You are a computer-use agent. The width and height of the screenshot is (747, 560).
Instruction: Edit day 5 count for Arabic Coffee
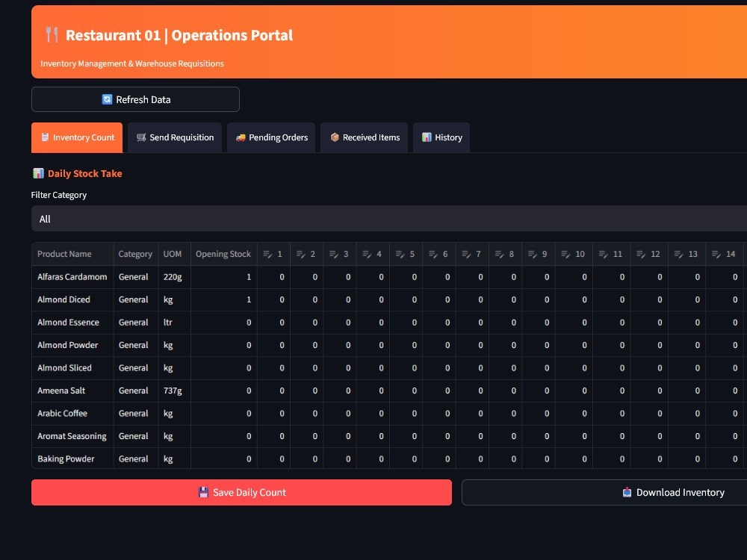tap(406, 414)
